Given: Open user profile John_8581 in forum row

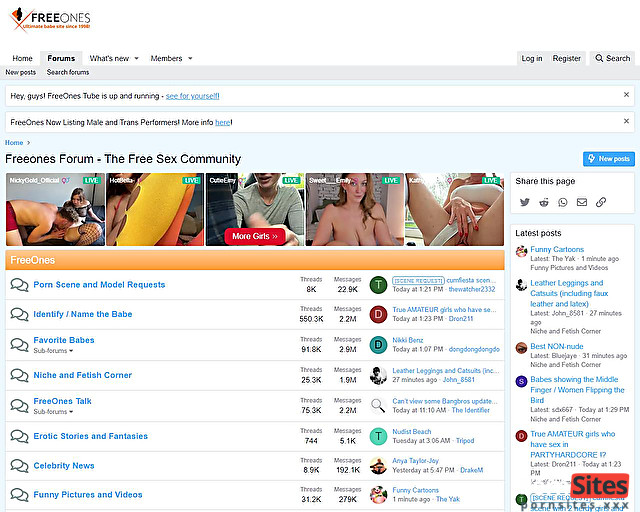Looking at the screenshot, I should [x=459, y=380].
